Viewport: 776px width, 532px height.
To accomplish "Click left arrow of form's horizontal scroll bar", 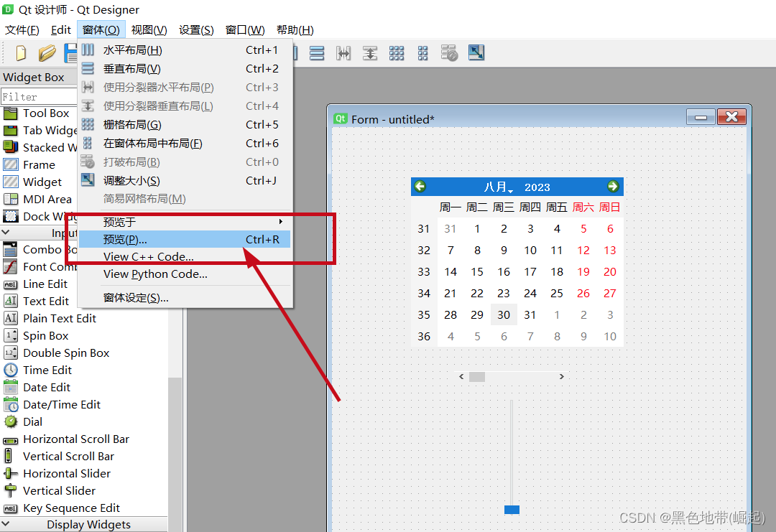I will 461,377.
